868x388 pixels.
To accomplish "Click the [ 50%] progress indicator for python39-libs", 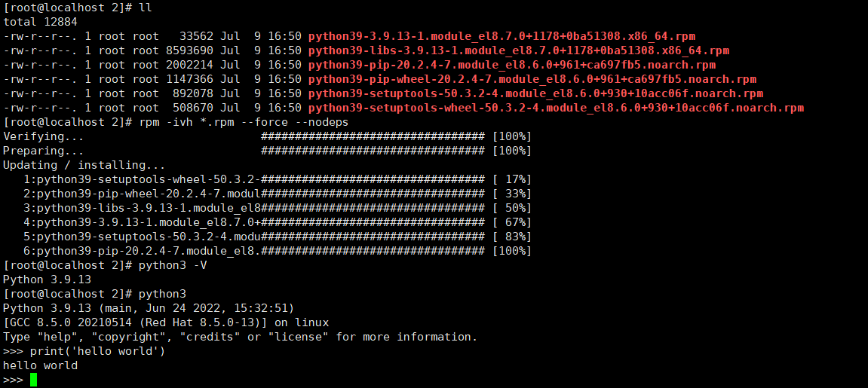I will point(511,209).
